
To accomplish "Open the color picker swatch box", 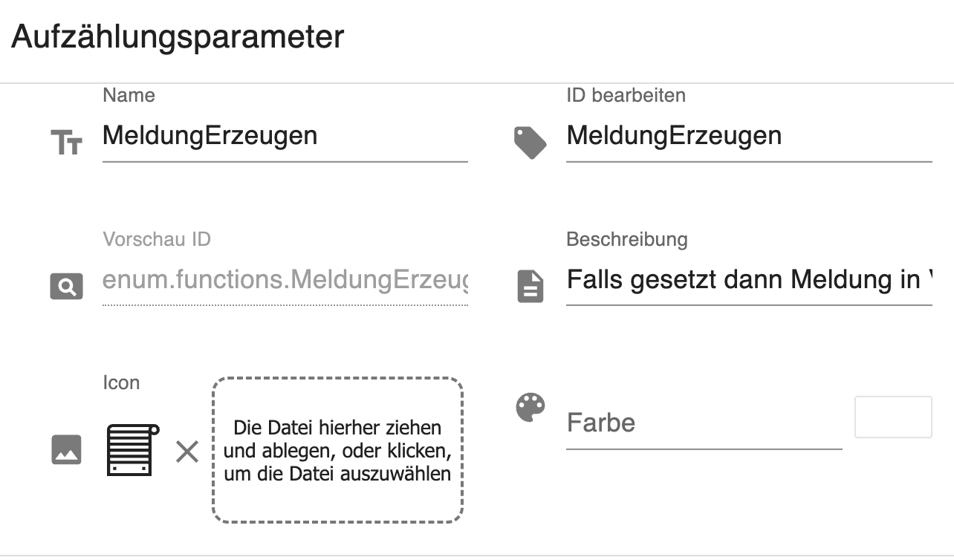I will 894,417.
